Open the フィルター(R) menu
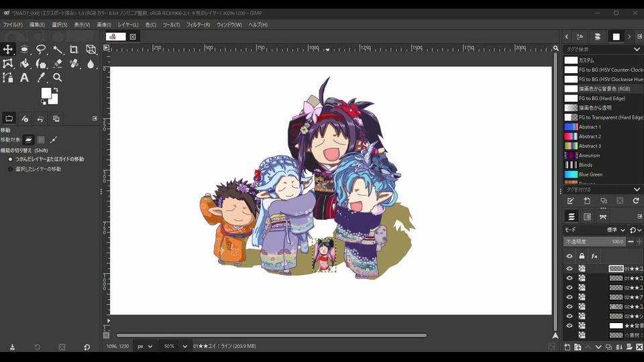The height and width of the screenshot is (362, 644). pyautogui.click(x=198, y=25)
